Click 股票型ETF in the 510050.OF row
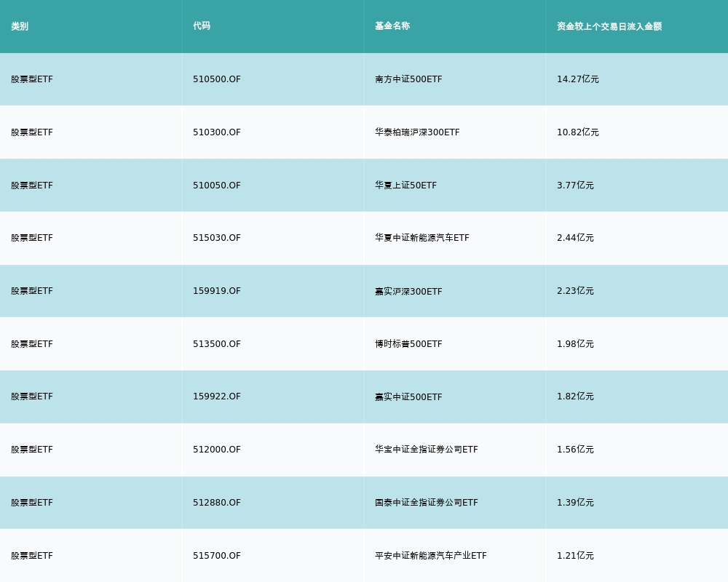Viewport: 728px width, 582px height. (32, 186)
